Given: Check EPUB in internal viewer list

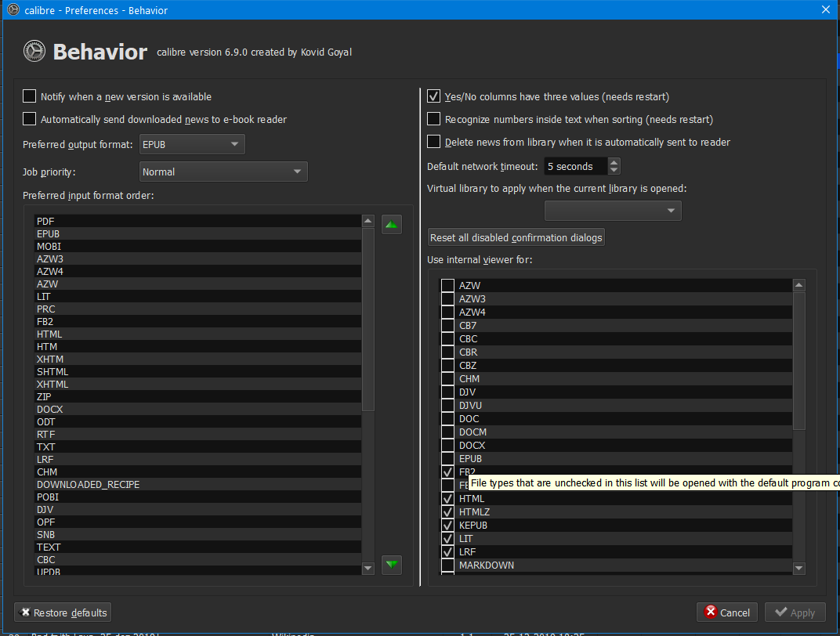Looking at the screenshot, I should tap(448, 458).
